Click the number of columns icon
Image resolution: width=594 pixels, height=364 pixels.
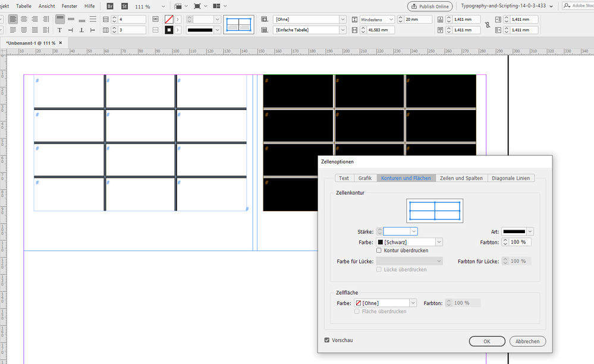106,30
